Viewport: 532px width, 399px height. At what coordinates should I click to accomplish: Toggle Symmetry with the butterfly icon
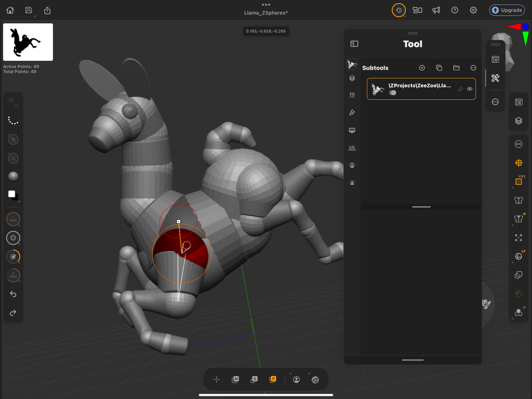click(518, 200)
